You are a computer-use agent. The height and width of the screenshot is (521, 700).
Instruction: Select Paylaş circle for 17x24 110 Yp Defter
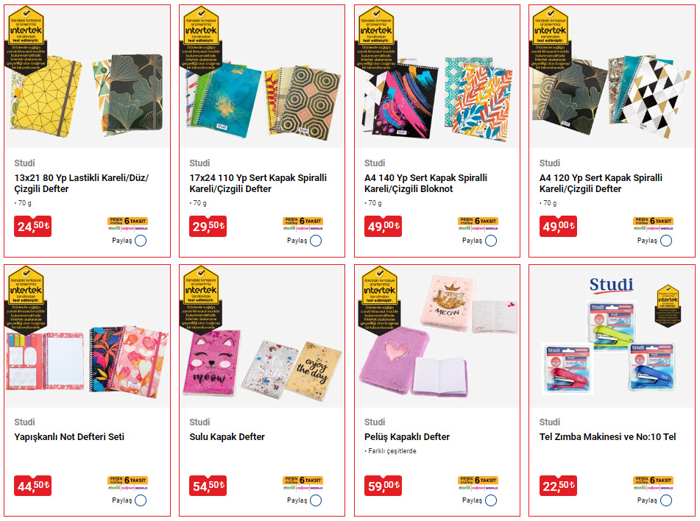[x=316, y=241]
